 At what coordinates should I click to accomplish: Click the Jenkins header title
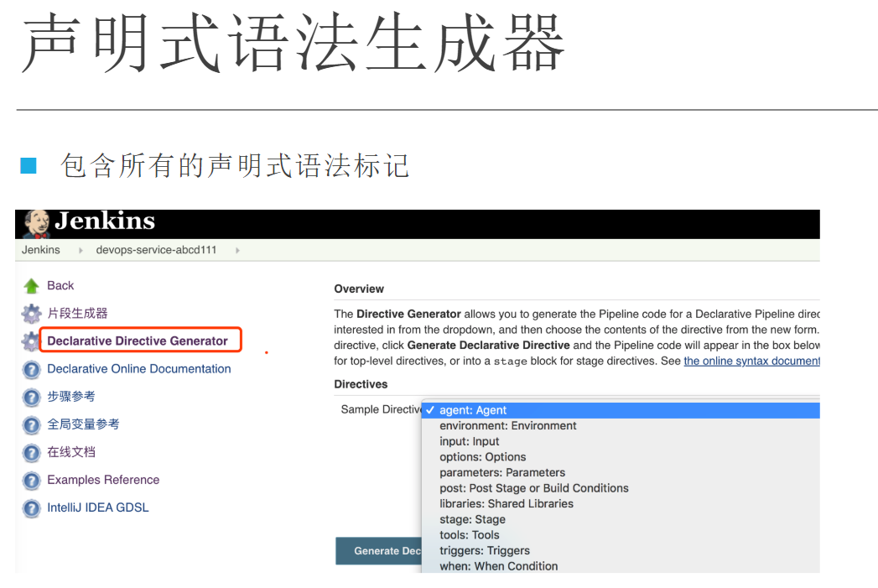pos(105,221)
